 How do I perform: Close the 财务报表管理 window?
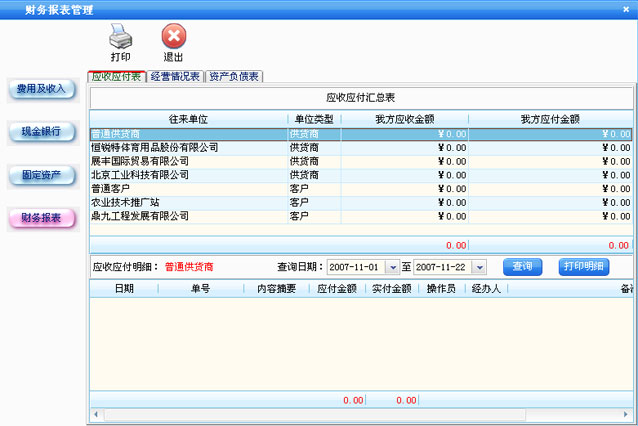tap(626, 9)
